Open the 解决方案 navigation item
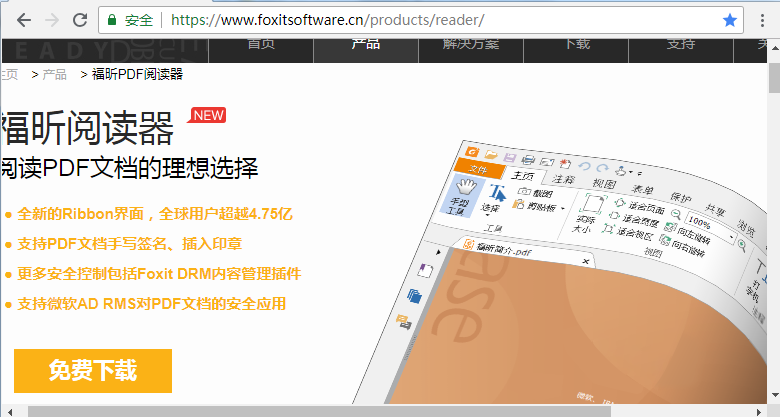This screenshot has width=780, height=417. coord(471,45)
